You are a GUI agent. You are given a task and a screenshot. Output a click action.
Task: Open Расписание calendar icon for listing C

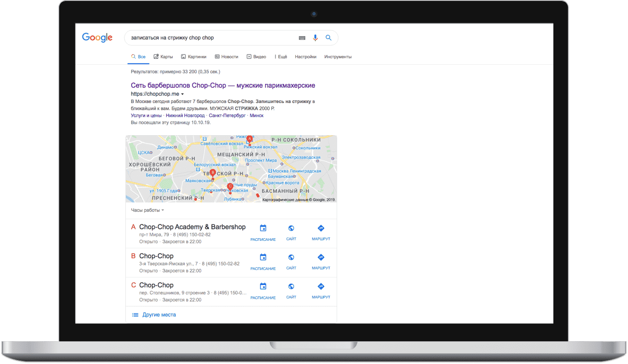[x=263, y=286]
